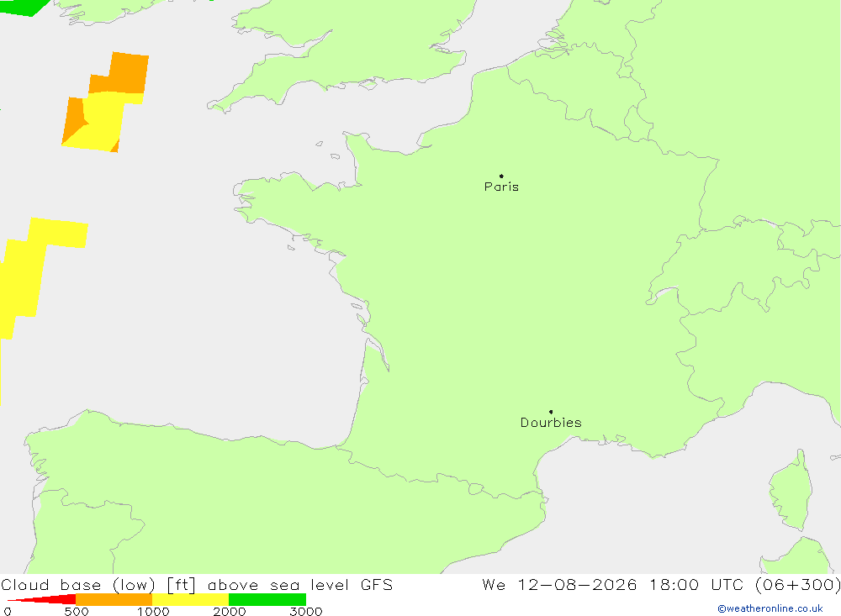Open the weatheronline.co.uk copyright link
This screenshot has height=616, width=841.
tap(770, 608)
